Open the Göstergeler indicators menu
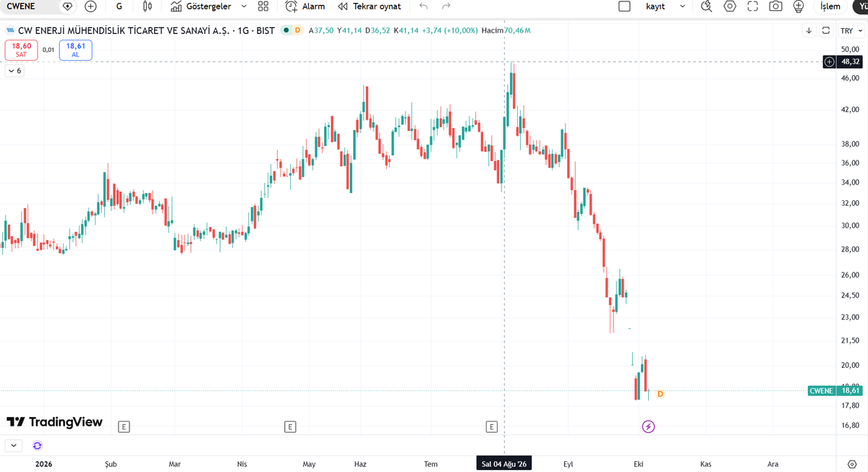The height and width of the screenshot is (472, 868). click(x=201, y=7)
